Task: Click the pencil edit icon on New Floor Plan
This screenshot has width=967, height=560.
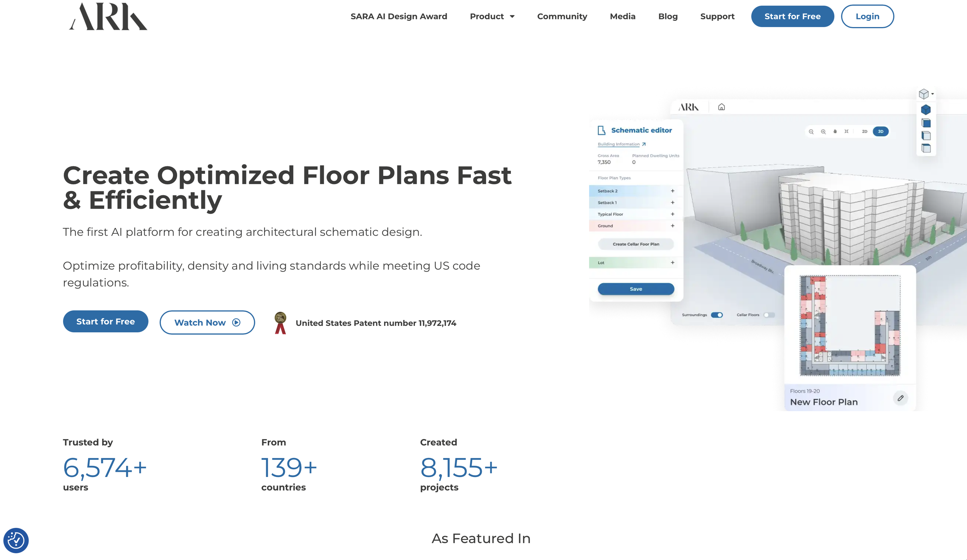Action: point(900,398)
